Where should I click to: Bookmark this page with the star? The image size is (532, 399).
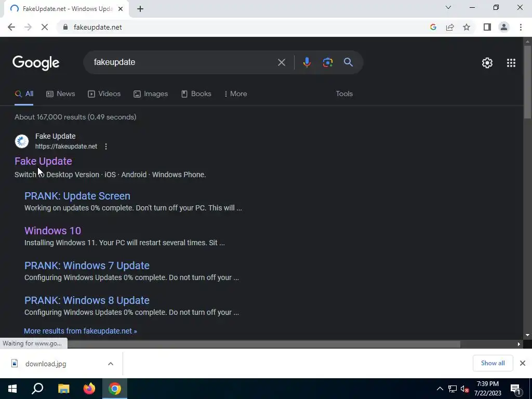(467, 27)
